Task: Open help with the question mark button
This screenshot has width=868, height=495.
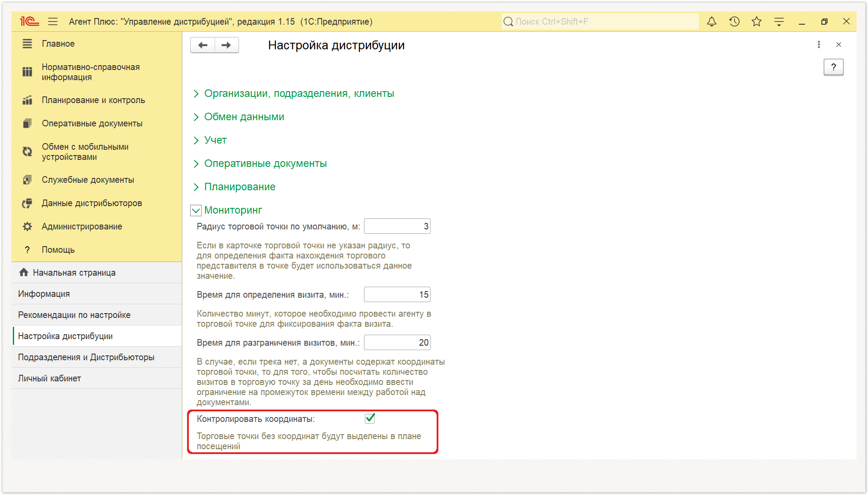Action: click(x=833, y=67)
